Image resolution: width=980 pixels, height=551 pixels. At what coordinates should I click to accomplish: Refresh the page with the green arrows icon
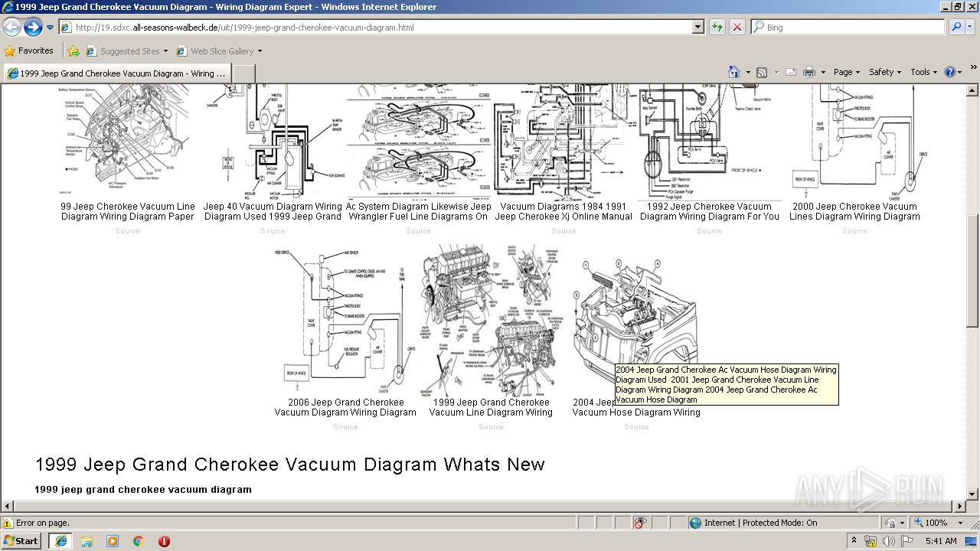[717, 27]
